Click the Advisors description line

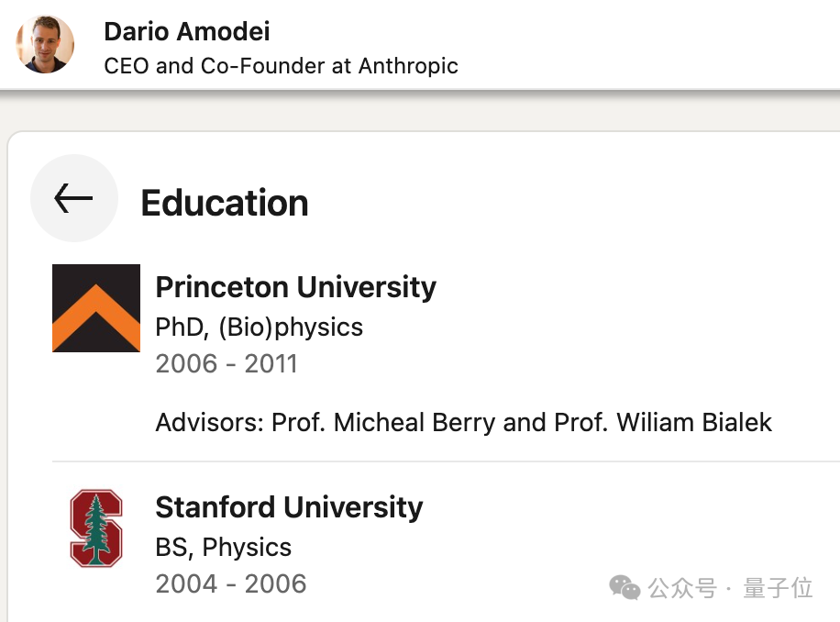pyautogui.click(x=463, y=422)
